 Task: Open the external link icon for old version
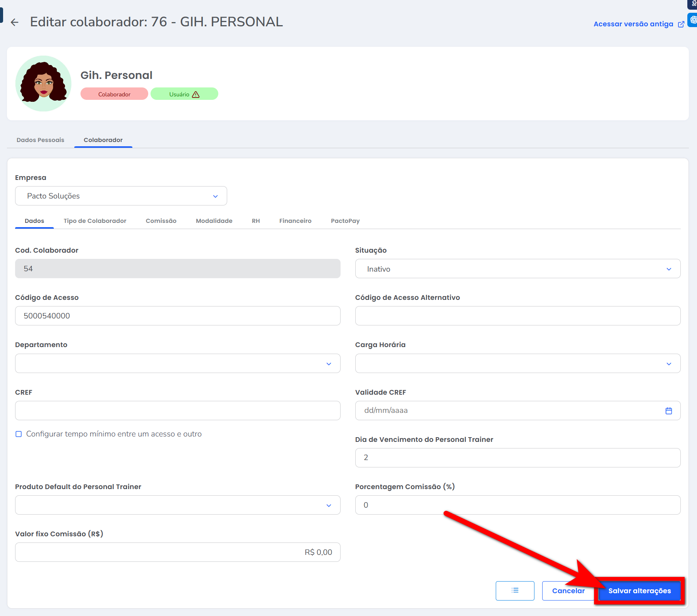681,24
